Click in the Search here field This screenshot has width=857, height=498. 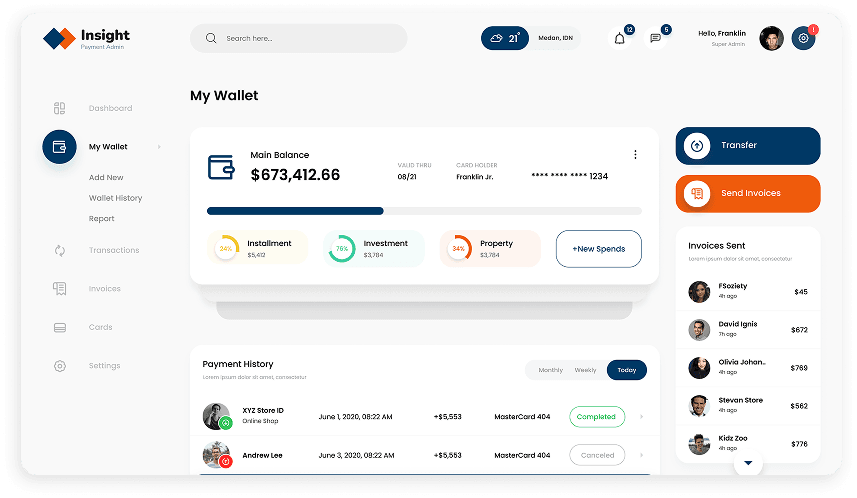point(298,38)
